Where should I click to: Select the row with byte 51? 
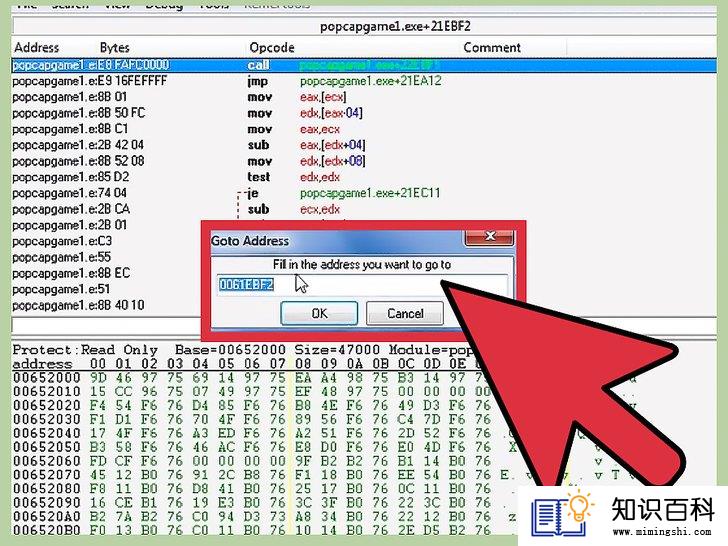pos(106,289)
